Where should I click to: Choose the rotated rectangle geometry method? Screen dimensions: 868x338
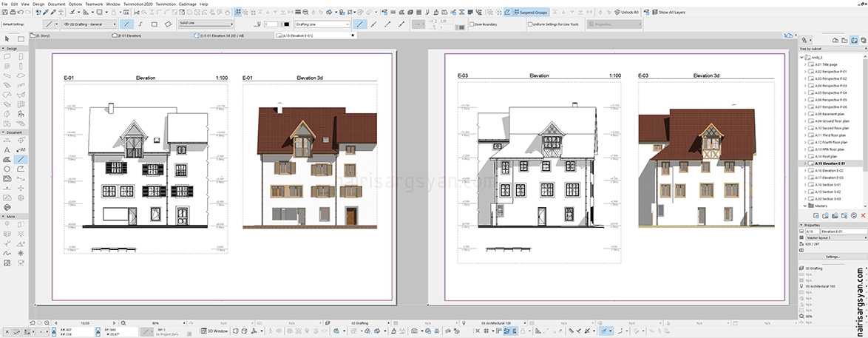(x=168, y=24)
